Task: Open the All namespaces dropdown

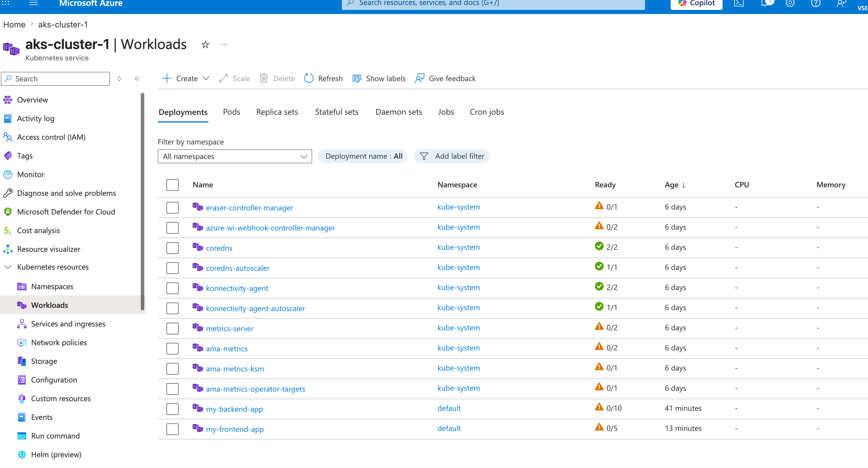Action: tap(235, 157)
